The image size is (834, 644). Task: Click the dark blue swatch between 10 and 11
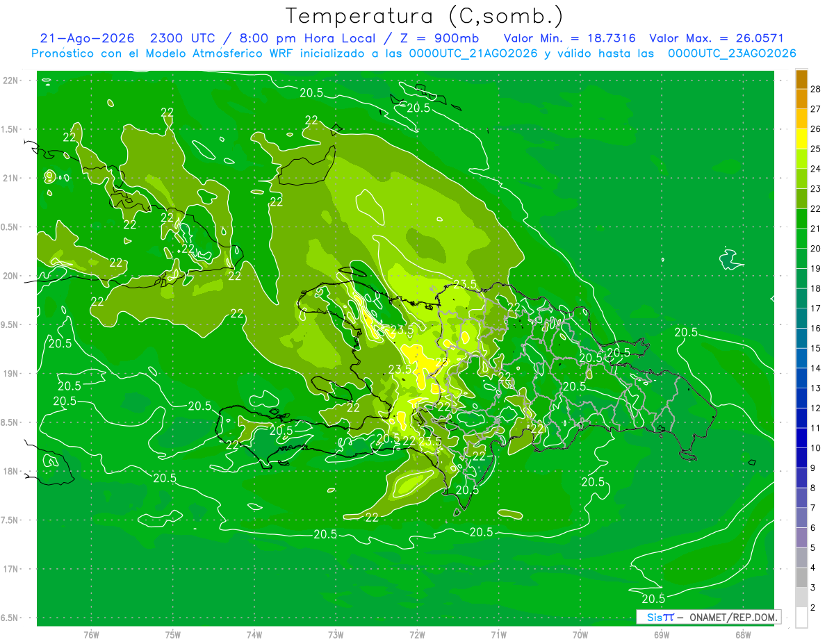(801, 438)
